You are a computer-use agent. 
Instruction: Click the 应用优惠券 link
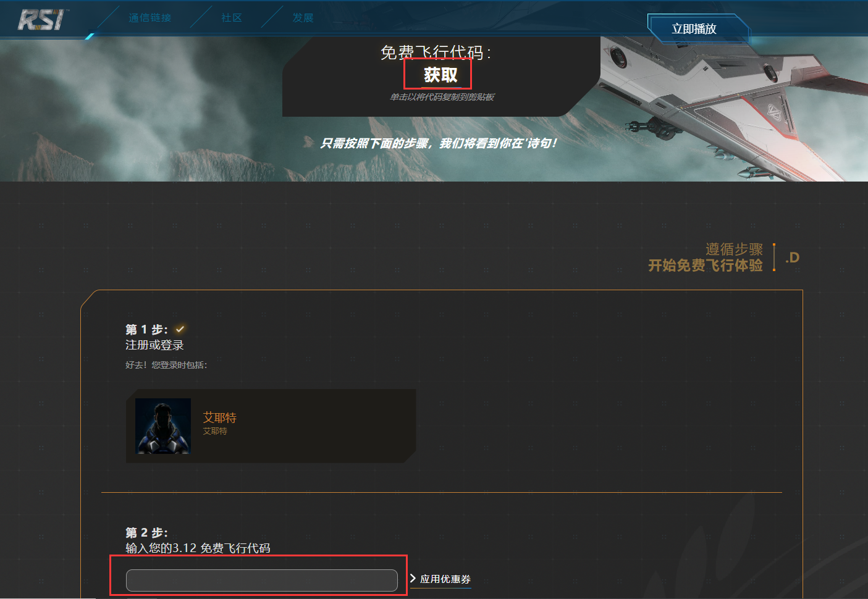445,579
